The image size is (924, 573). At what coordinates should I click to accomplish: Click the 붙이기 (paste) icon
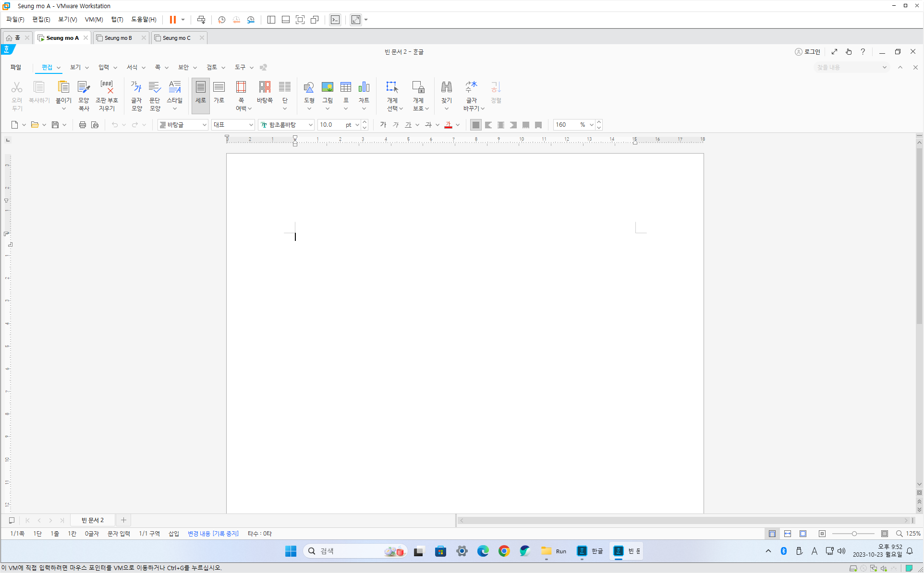63,87
